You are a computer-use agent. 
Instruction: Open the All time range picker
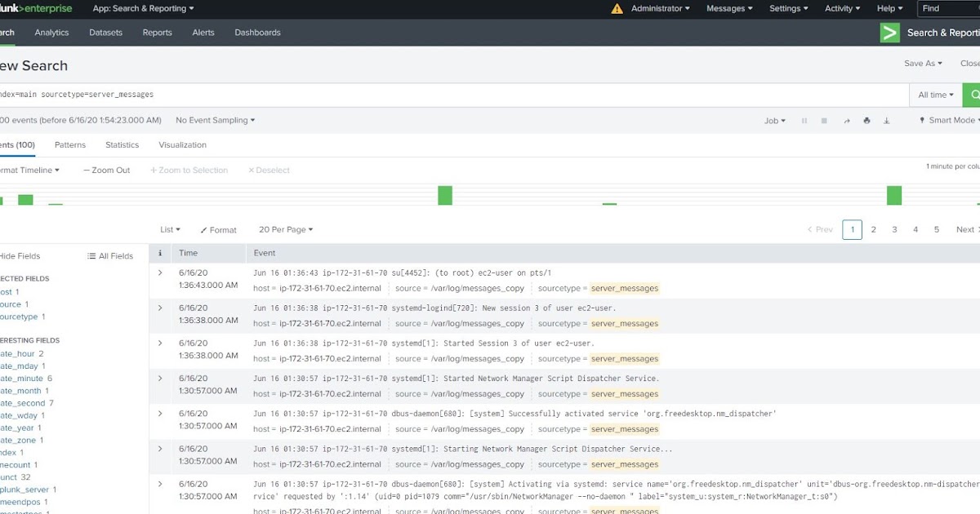pos(935,95)
